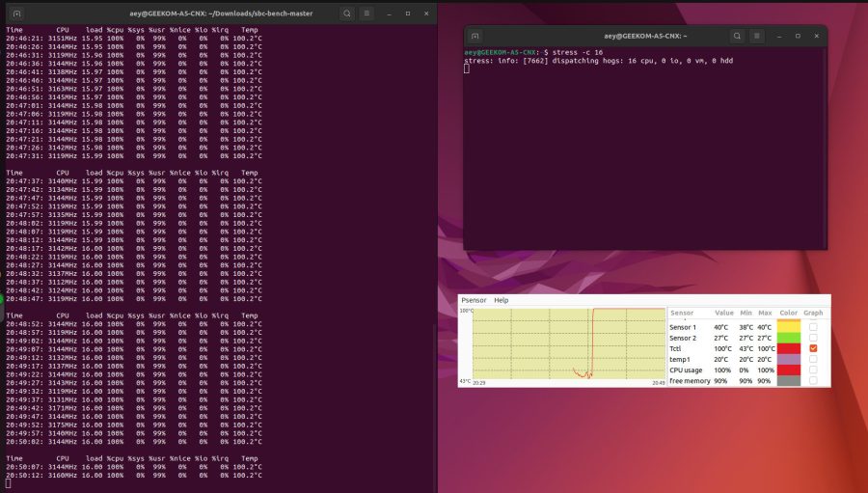Enable graph checkbox for CPU usage
Image resolution: width=868 pixels, height=493 pixels.
(814, 370)
